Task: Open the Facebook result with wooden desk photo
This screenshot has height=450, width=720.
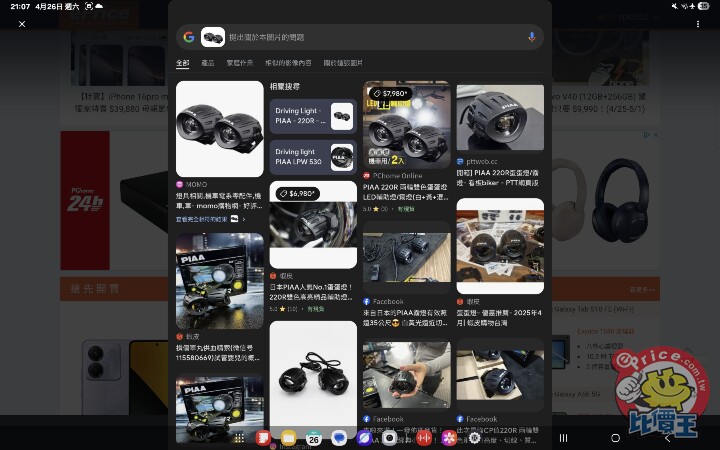Action: point(407,257)
